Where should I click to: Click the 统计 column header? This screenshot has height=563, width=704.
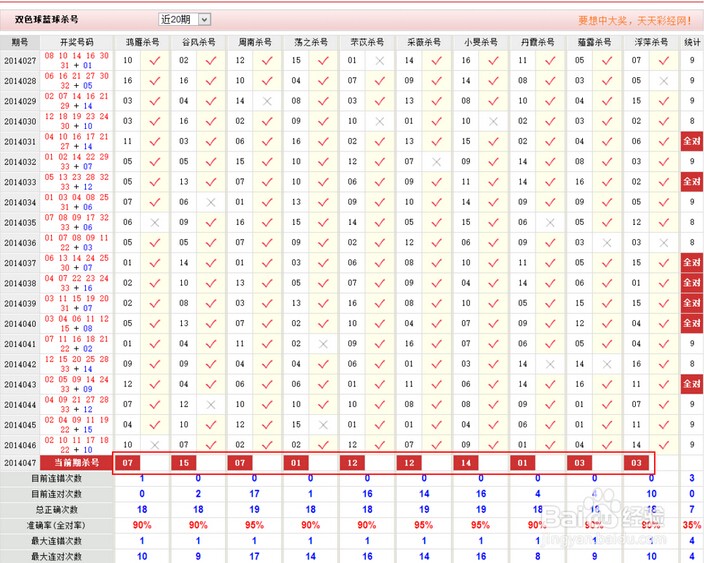click(692, 43)
